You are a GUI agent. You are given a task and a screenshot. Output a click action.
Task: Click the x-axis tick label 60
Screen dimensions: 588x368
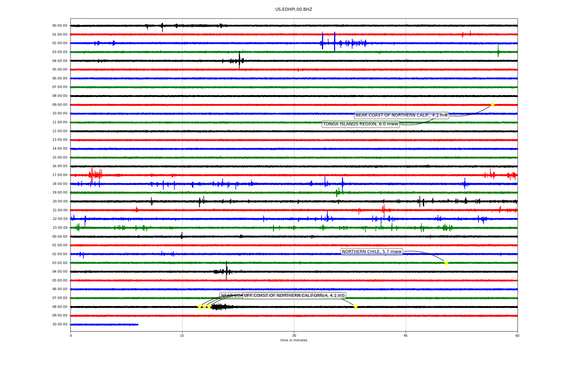click(518, 335)
